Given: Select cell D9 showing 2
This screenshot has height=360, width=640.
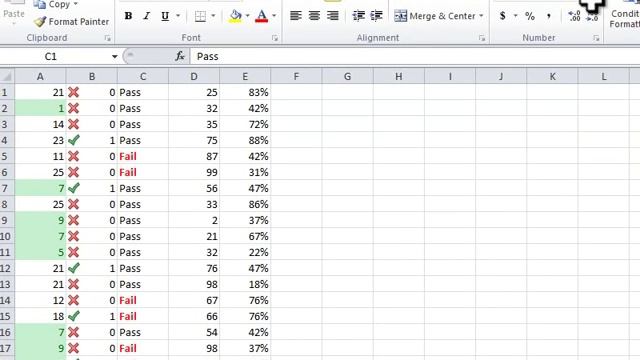Looking at the screenshot, I should coord(194,220).
